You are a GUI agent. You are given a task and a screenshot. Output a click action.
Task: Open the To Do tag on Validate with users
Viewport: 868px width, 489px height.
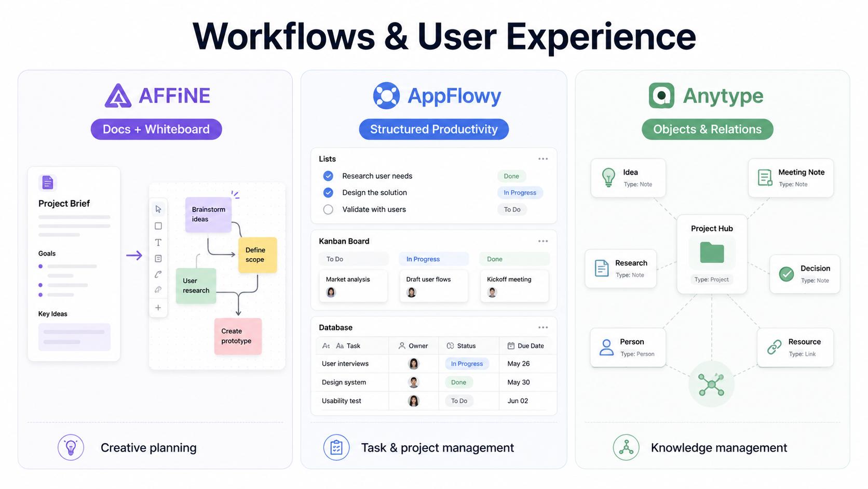click(512, 209)
